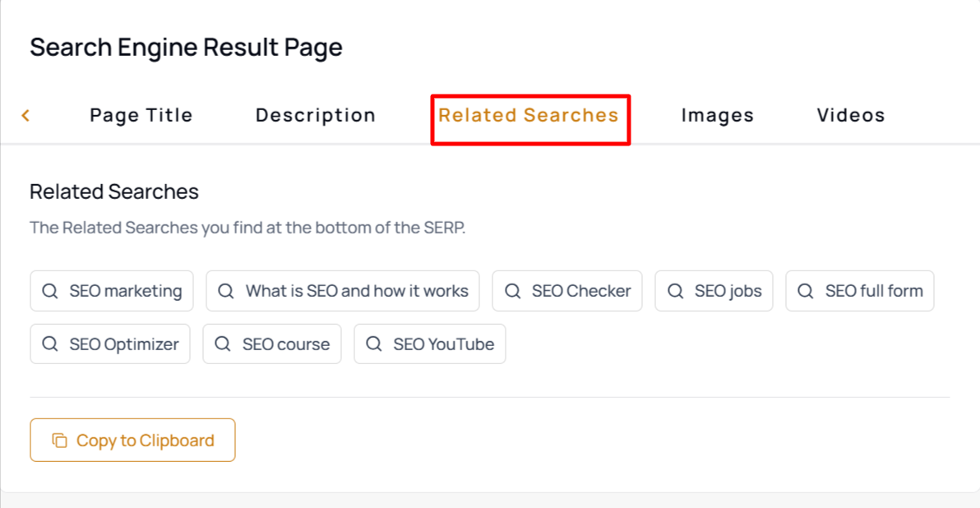Screen dimensions: 980x508
Task: Click the SEO marketing search chip
Action: (112, 291)
